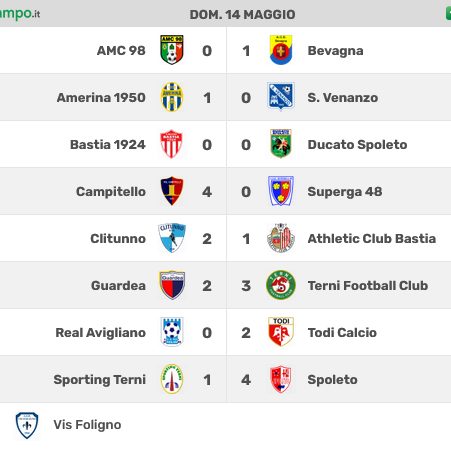
Task: Click the Vis Foligno shield logo
Action: 27,425
